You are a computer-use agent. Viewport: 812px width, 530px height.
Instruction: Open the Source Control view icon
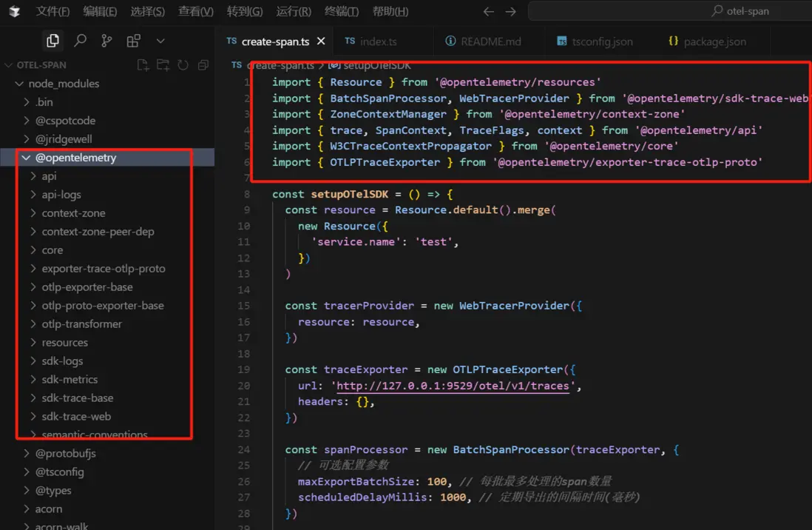(x=106, y=41)
